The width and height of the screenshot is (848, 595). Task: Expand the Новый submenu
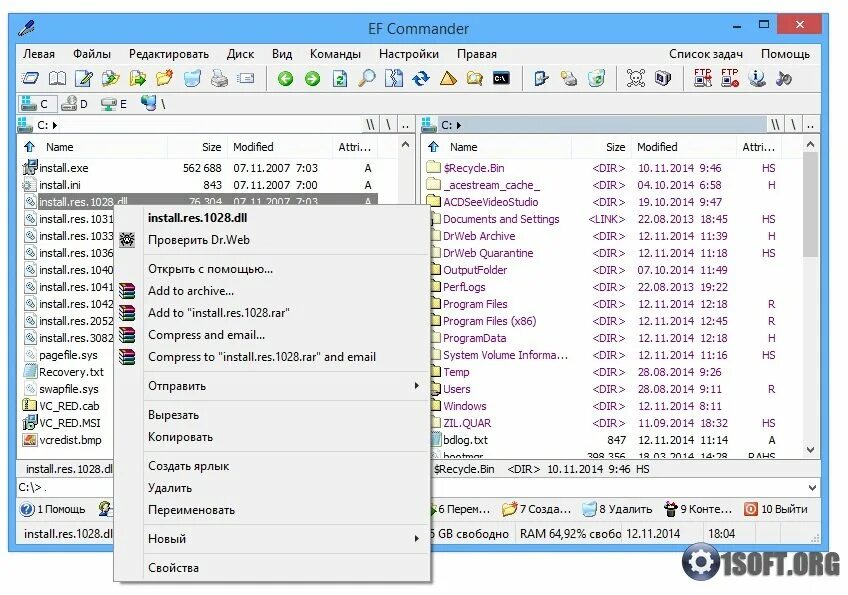pyautogui.click(x=272, y=539)
